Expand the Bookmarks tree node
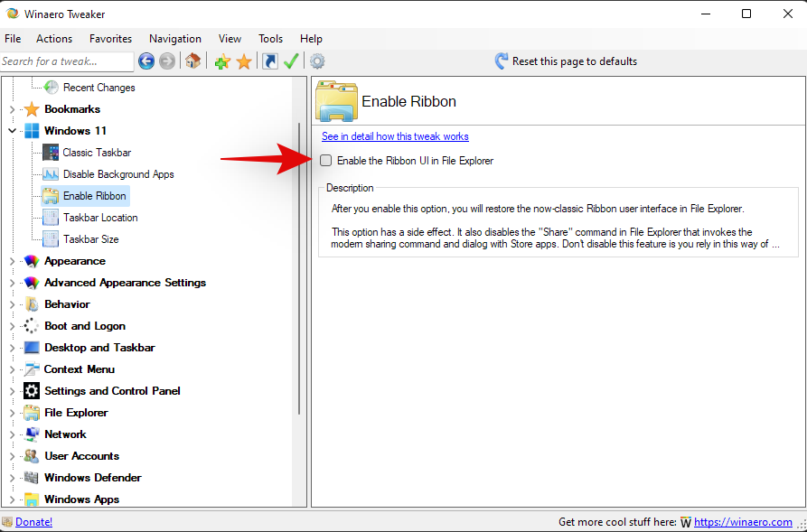 12,109
